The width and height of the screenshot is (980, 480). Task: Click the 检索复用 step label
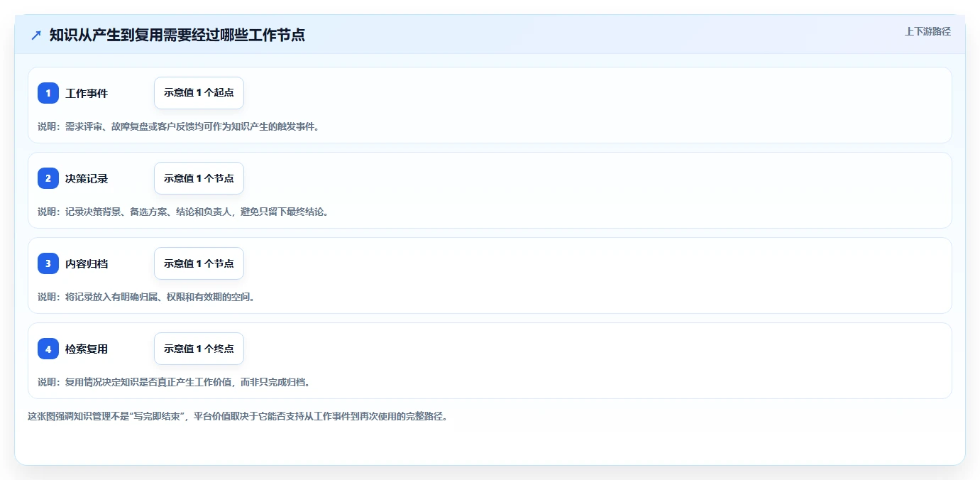coord(87,349)
